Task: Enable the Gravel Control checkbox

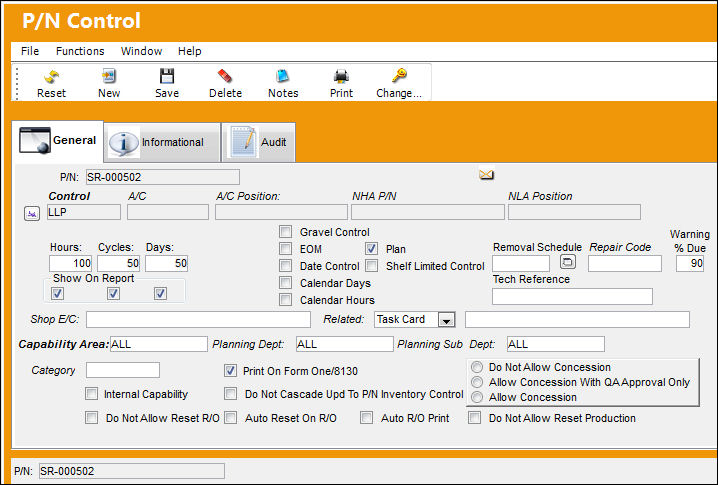Action: [285, 232]
